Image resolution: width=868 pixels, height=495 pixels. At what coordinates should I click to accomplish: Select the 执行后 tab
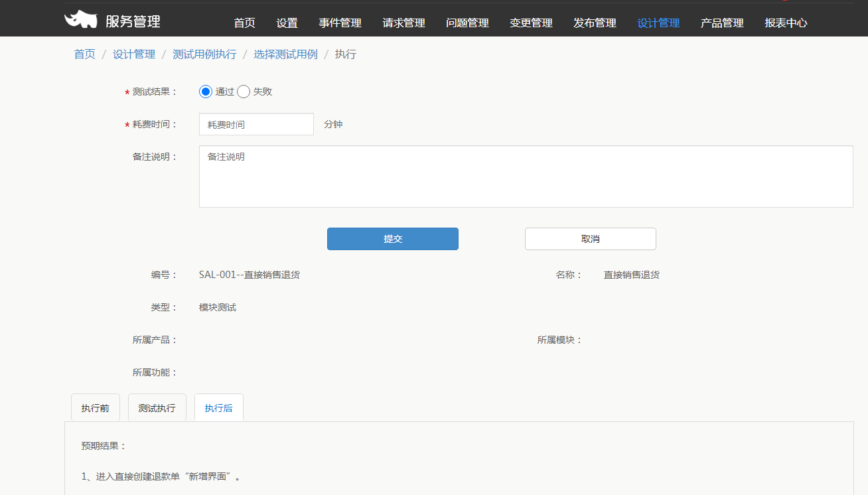tap(219, 407)
